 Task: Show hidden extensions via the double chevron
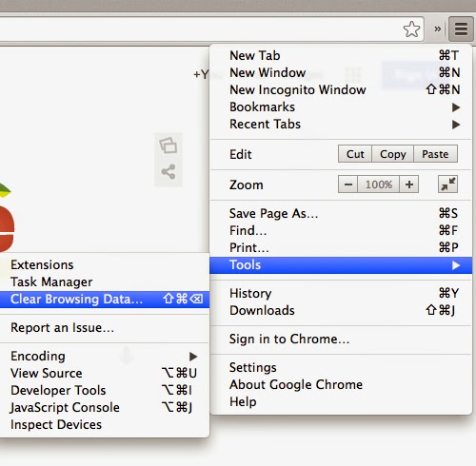(438, 29)
